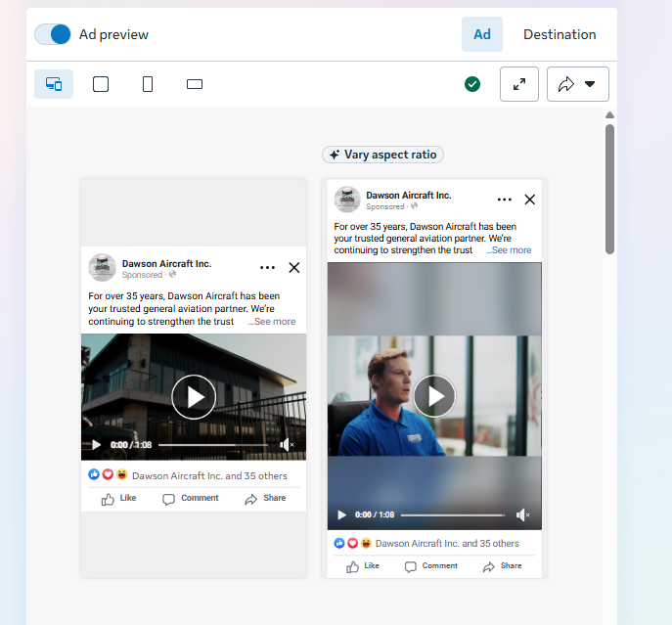Toggle the Ad preview switch off
Screen dimensions: 672x625
click(x=53, y=34)
